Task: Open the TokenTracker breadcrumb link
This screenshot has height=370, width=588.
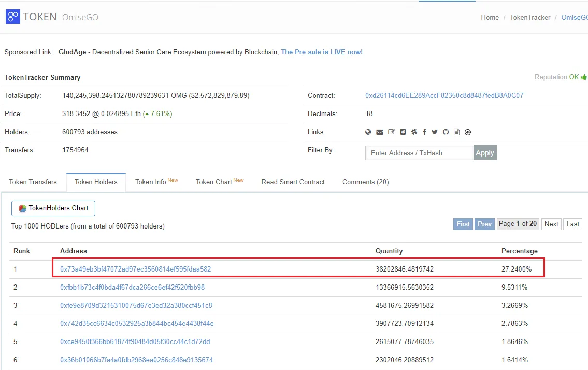Action: pyautogui.click(x=530, y=17)
